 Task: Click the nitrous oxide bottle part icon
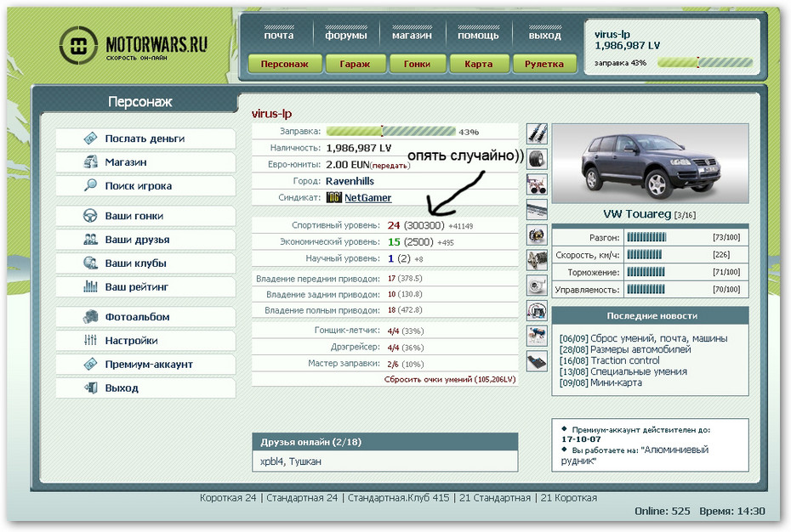pyautogui.click(x=537, y=336)
